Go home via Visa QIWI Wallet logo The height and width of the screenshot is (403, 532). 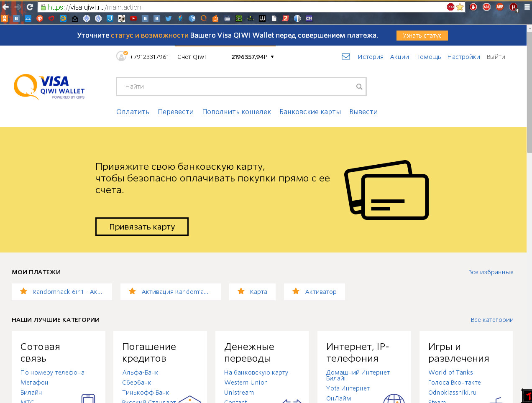pos(49,87)
